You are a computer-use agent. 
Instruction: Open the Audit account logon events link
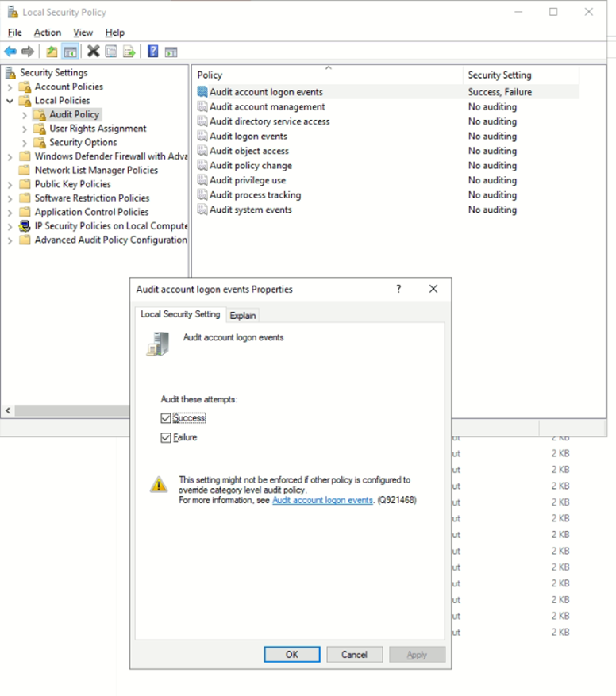coord(322,501)
